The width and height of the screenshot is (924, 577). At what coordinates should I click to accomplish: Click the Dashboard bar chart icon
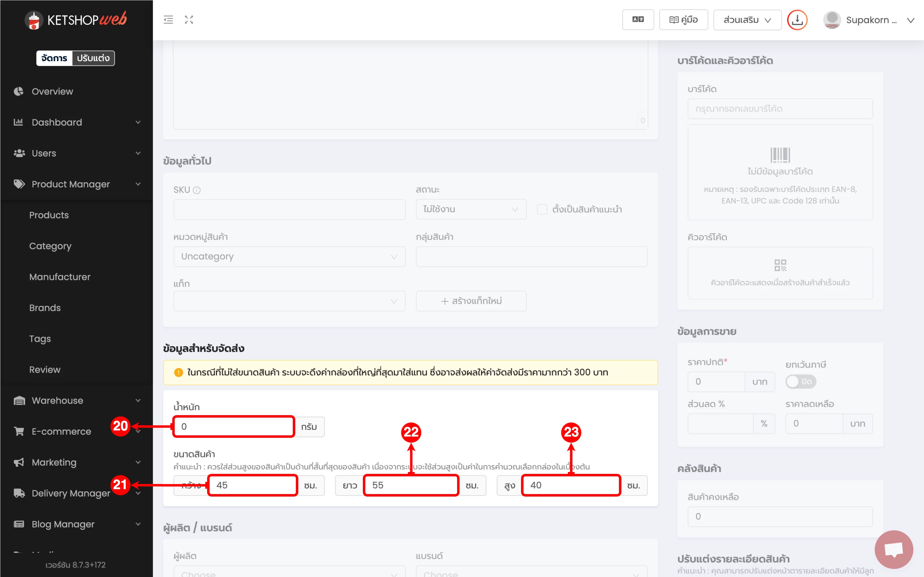[19, 122]
